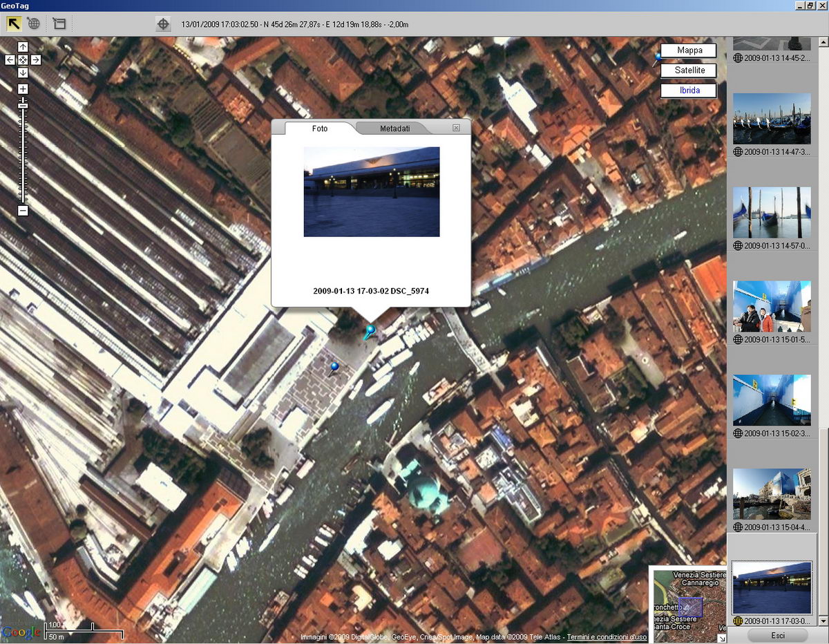
Task: Open the Foto tab in popup
Action: pos(320,129)
